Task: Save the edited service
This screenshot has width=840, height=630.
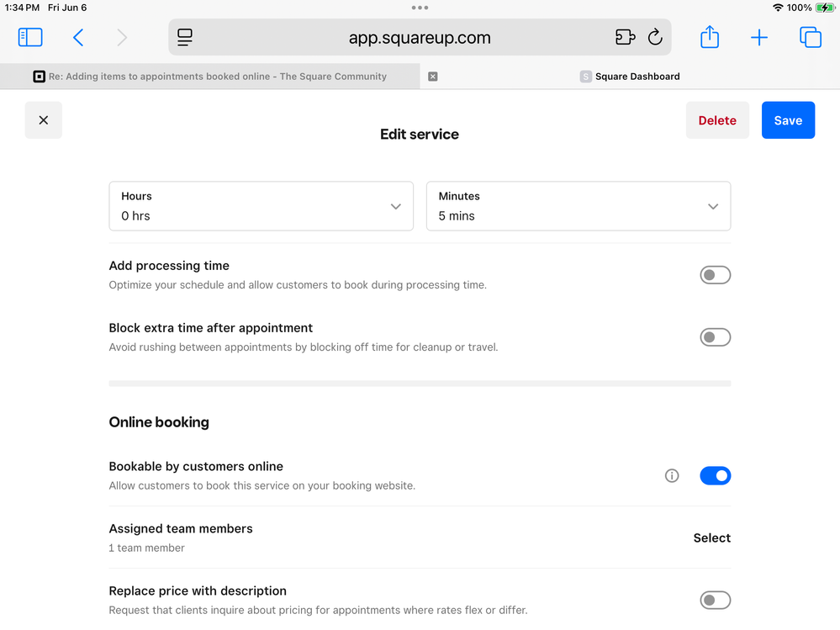Action: (788, 120)
